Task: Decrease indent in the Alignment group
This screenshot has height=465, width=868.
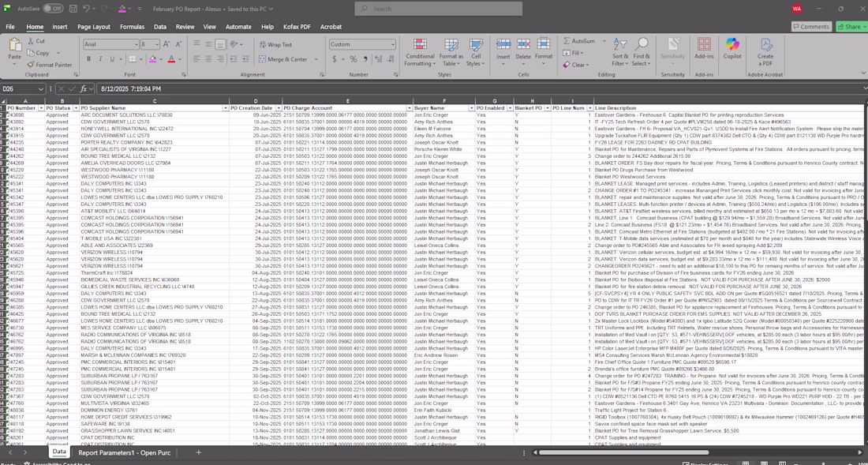Action: (x=234, y=59)
